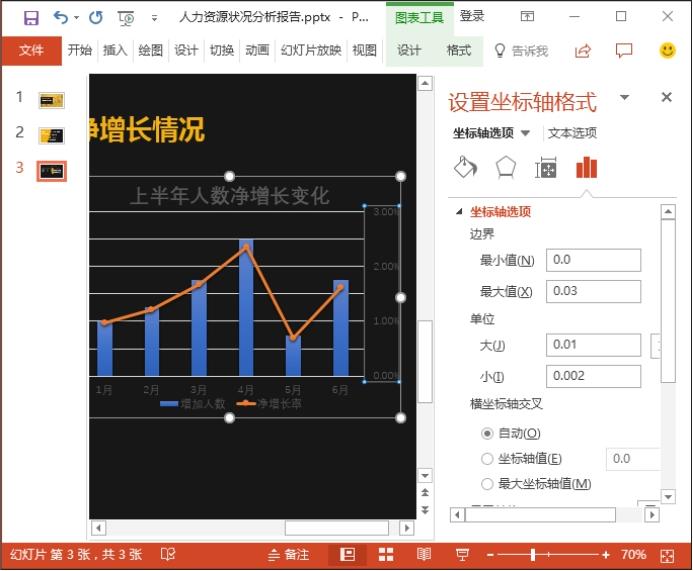Click the 最大值 input field
Image resolution: width=693 pixels, height=571 pixels.
[593, 291]
